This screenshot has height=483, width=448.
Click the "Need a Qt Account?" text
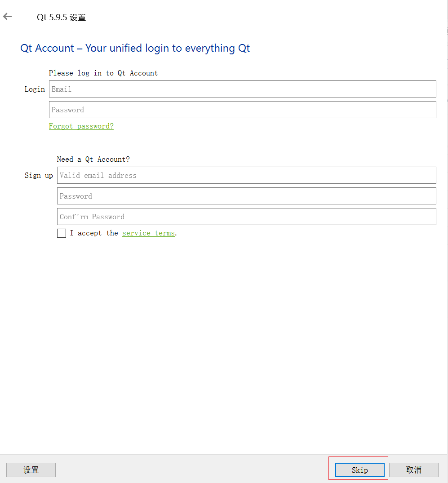point(93,160)
